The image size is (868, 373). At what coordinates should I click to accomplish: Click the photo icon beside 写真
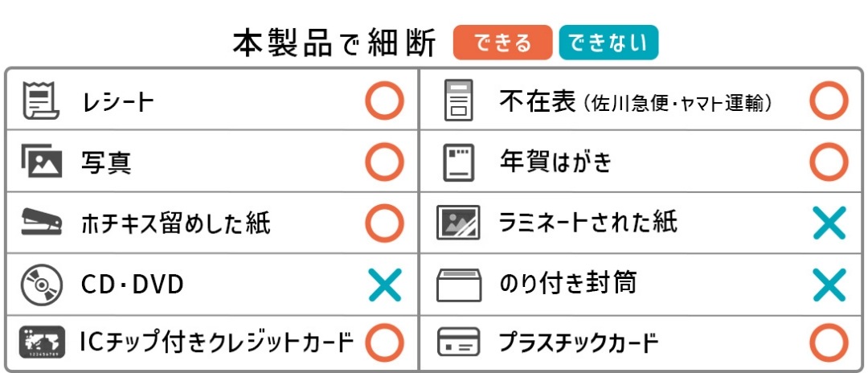[40, 162]
